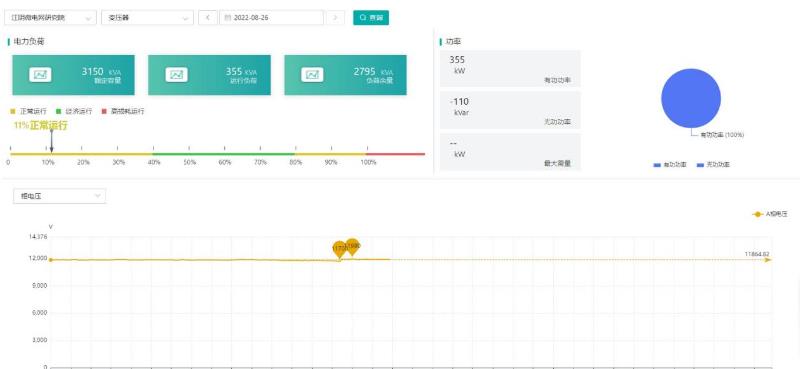Toggle the red high-loss operation legend item
800x369 pixels.
click(x=123, y=111)
